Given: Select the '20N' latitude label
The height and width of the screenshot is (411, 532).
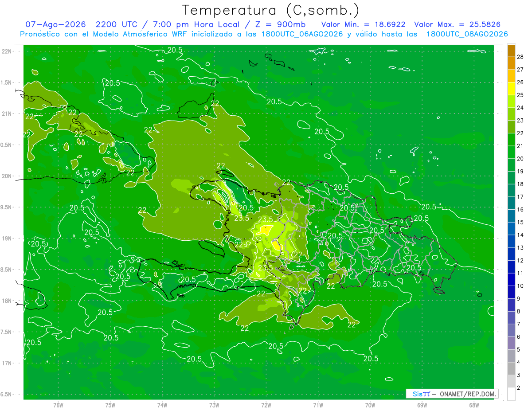Looking at the screenshot, I should [7, 176].
